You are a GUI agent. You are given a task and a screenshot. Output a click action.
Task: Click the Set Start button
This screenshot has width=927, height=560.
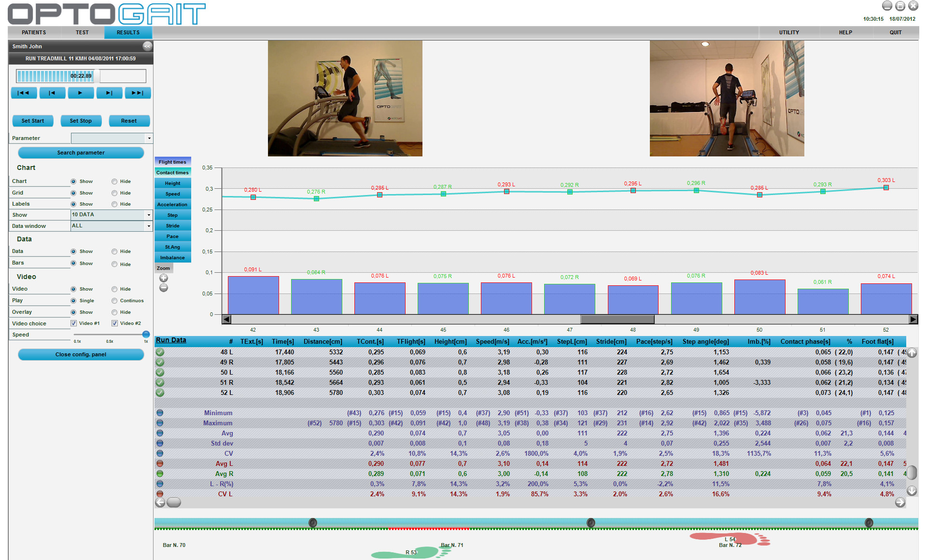32,121
